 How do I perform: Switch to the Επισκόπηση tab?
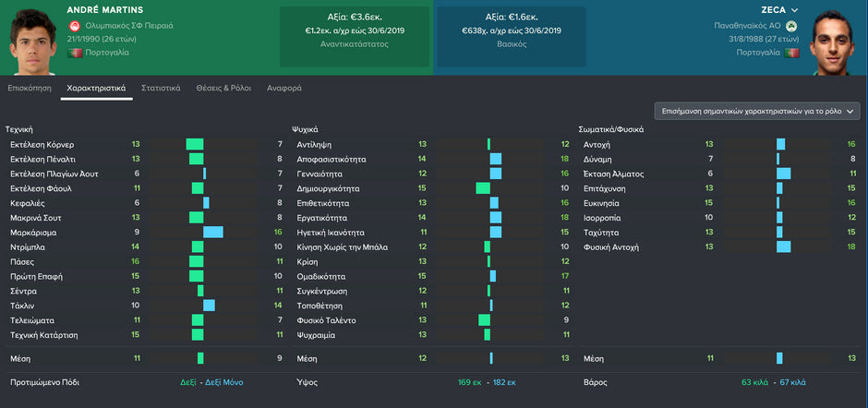point(30,88)
